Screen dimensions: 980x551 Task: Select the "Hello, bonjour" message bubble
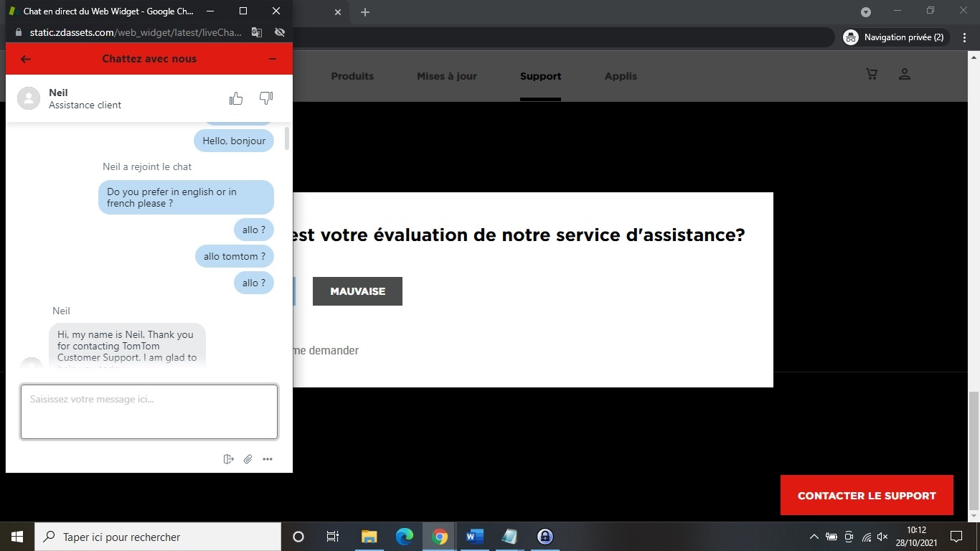(x=234, y=141)
